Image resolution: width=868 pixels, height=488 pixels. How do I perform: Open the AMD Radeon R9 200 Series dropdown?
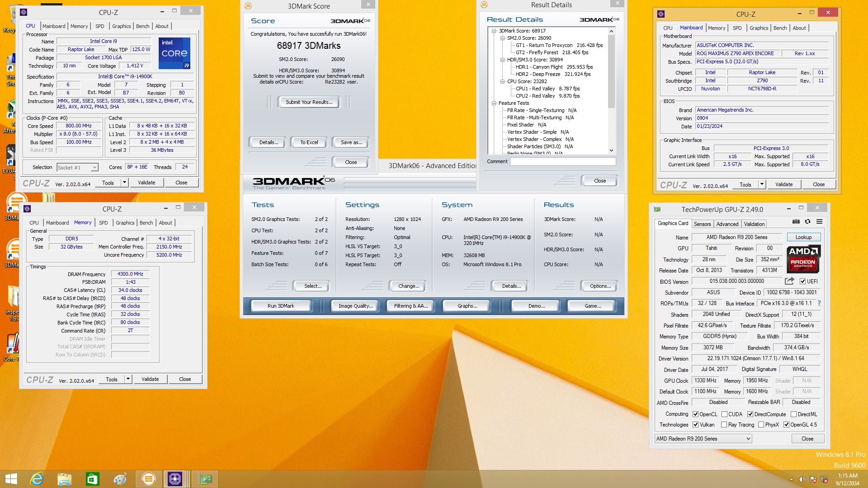pos(703,439)
